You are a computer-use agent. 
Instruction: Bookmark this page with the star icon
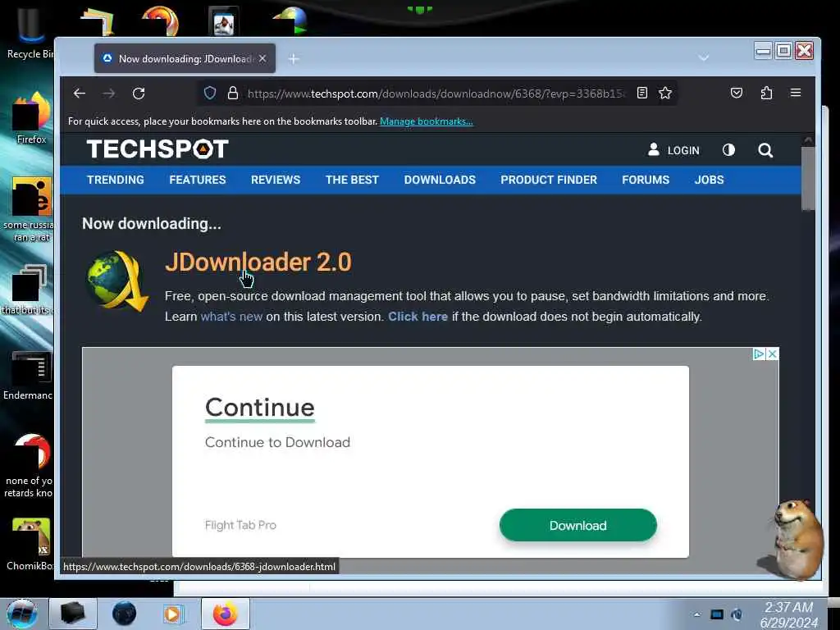point(665,94)
